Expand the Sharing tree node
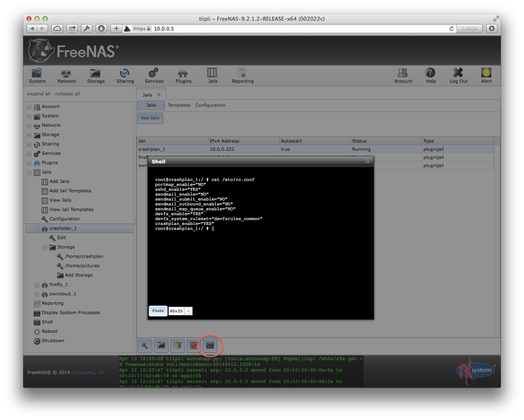 29,144
